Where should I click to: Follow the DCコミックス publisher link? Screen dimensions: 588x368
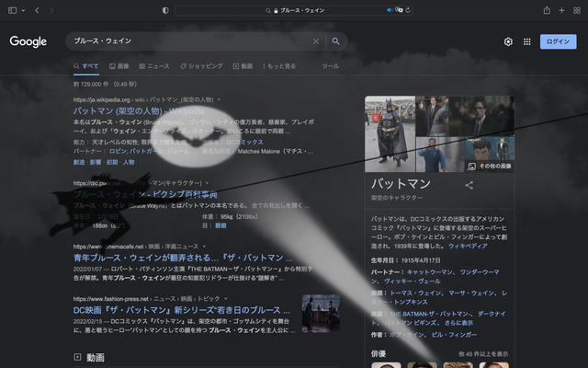tap(244, 143)
